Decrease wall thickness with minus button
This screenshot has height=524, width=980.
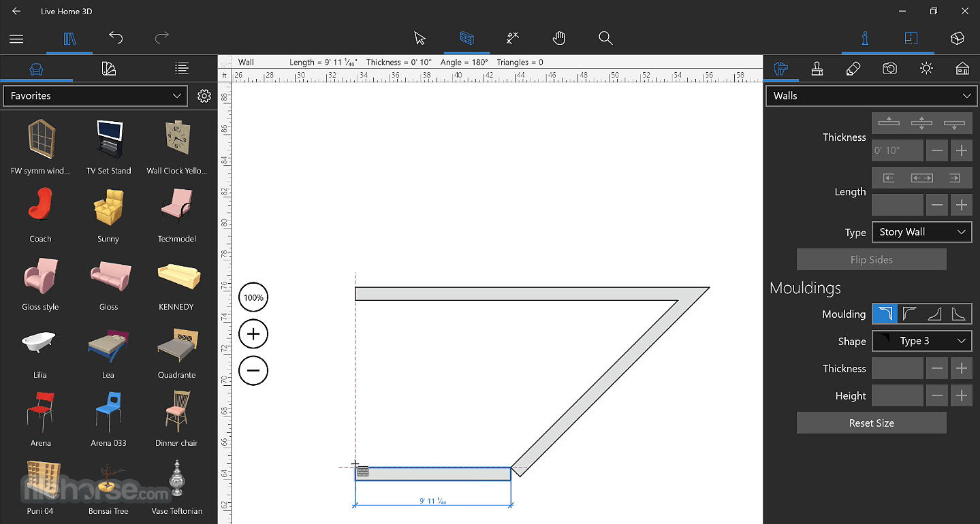coord(937,150)
